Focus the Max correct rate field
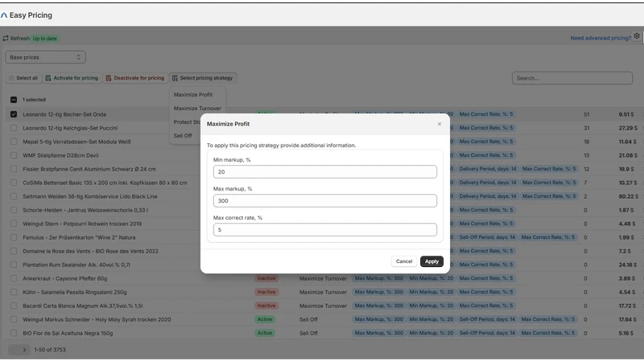Screen dimensions: 644x362 coord(325,230)
